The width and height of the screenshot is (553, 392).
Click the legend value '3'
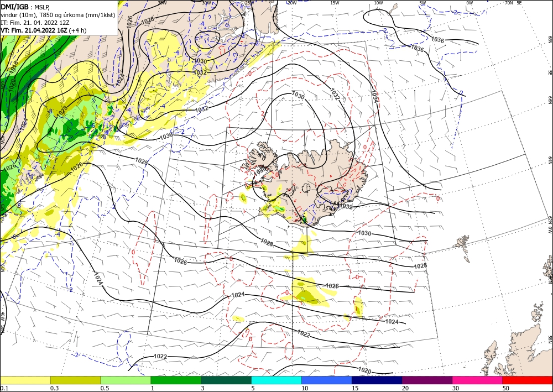pos(202,388)
